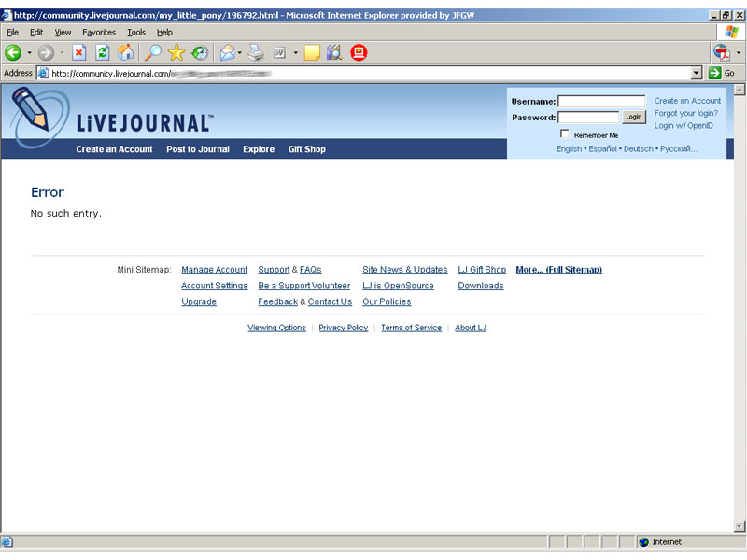Viewport: 747px width, 560px height.
Task: Open Favorites star icon
Action: [x=176, y=53]
